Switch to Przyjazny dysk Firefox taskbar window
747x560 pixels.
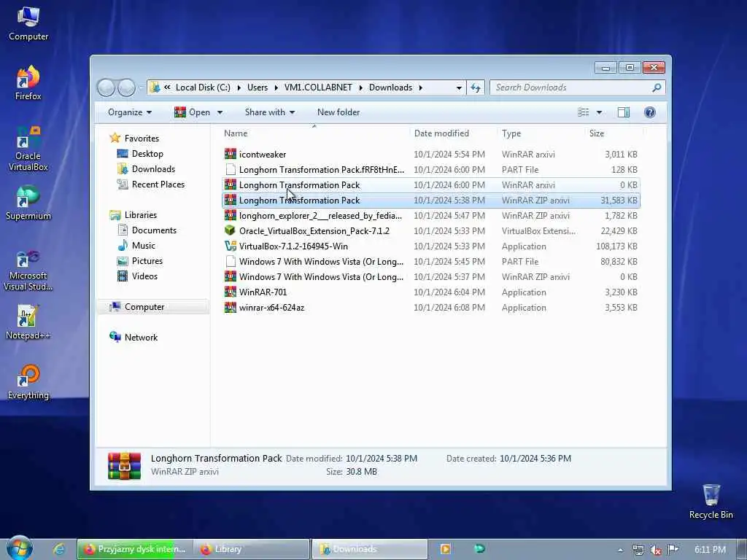[x=135, y=549]
